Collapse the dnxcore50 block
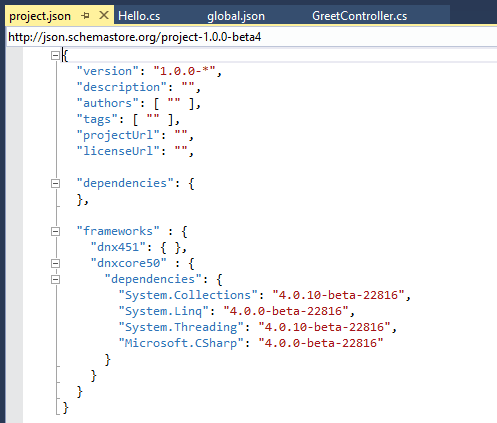 click(x=55, y=263)
